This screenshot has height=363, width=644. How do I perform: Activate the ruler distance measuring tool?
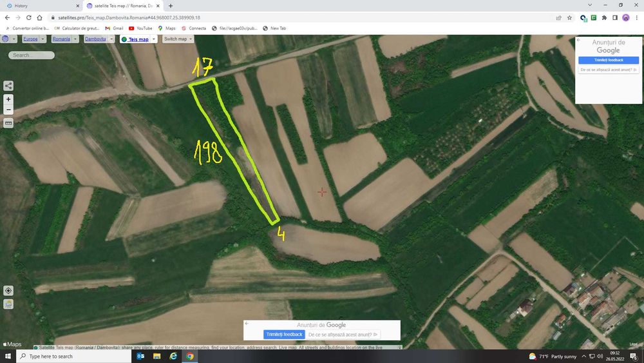(8, 123)
